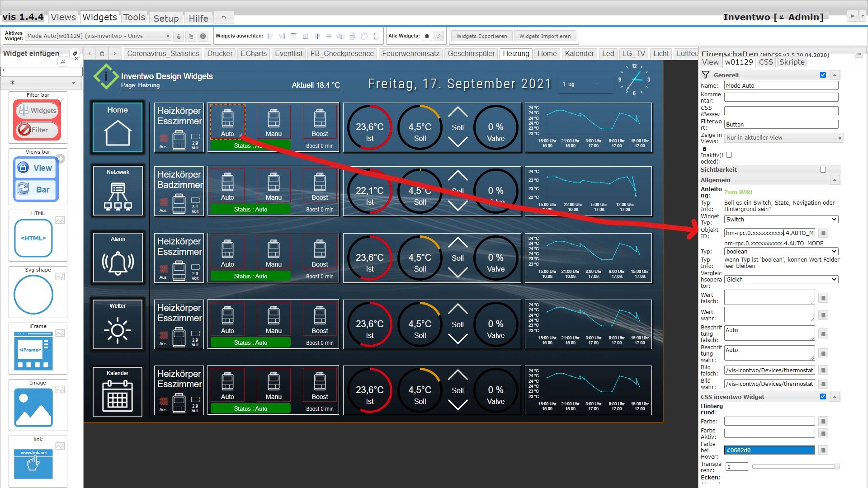Open the Widget Typ Switch dropdown
This screenshot has width=868, height=488.
pos(781,219)
